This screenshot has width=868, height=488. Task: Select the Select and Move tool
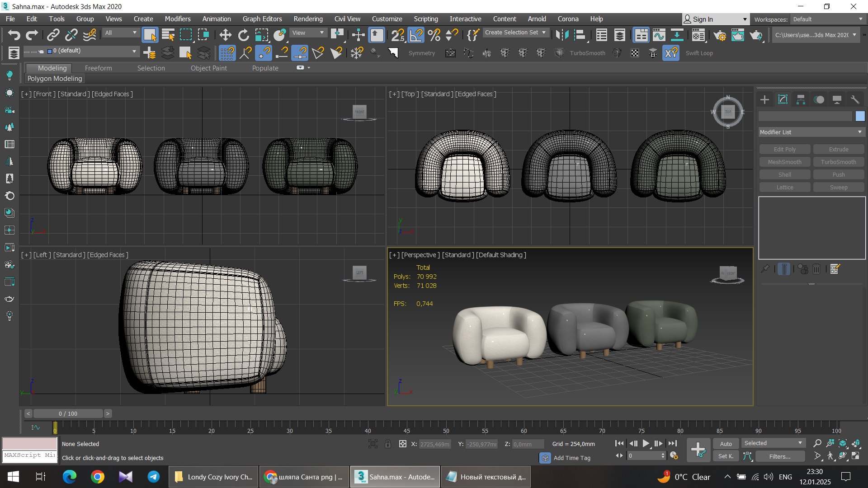(x=225, y=35)
